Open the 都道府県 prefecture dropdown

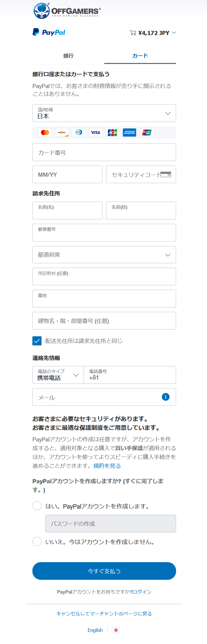click(104, 255)
